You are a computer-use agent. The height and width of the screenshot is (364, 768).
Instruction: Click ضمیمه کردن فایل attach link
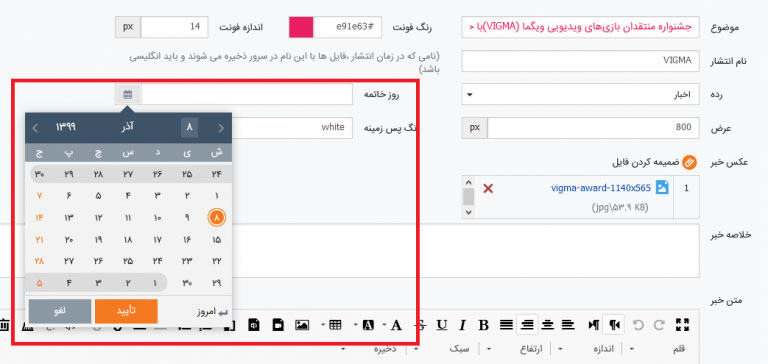[x=646, y=162]
